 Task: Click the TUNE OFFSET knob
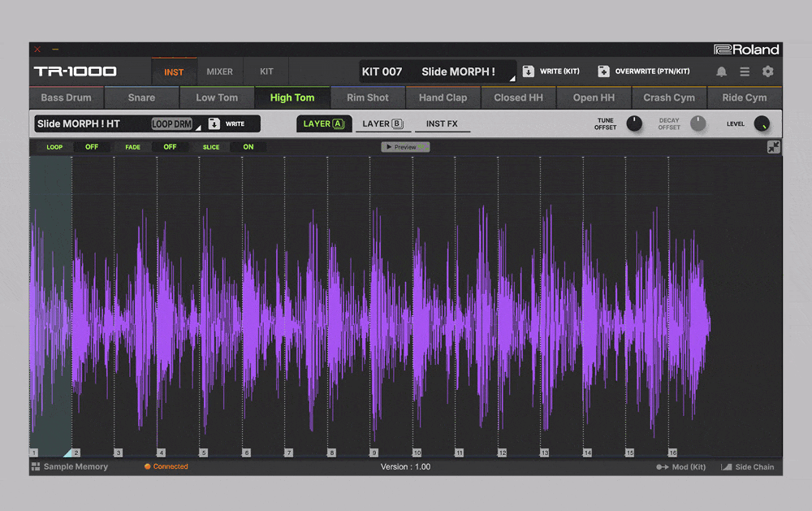pyautogui.click(x=633, y=124)
